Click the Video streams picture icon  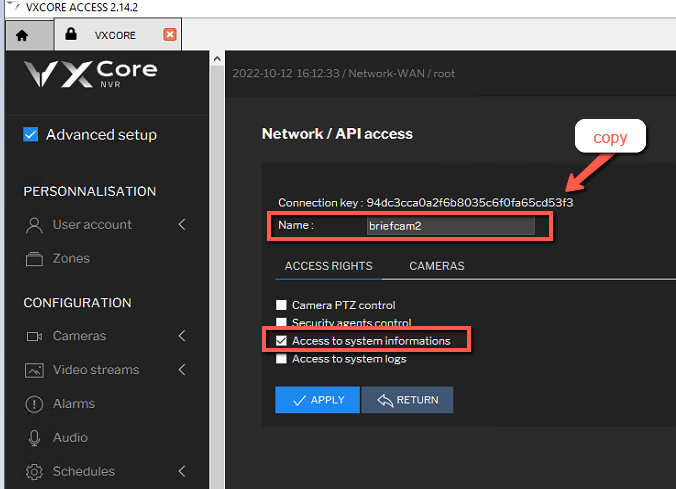tap(34, 370)
